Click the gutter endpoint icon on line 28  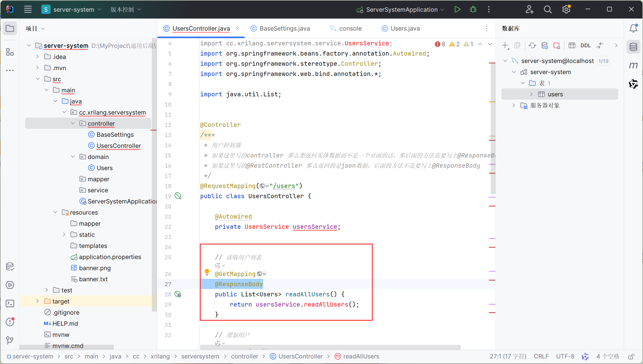[x=178, y=294]
